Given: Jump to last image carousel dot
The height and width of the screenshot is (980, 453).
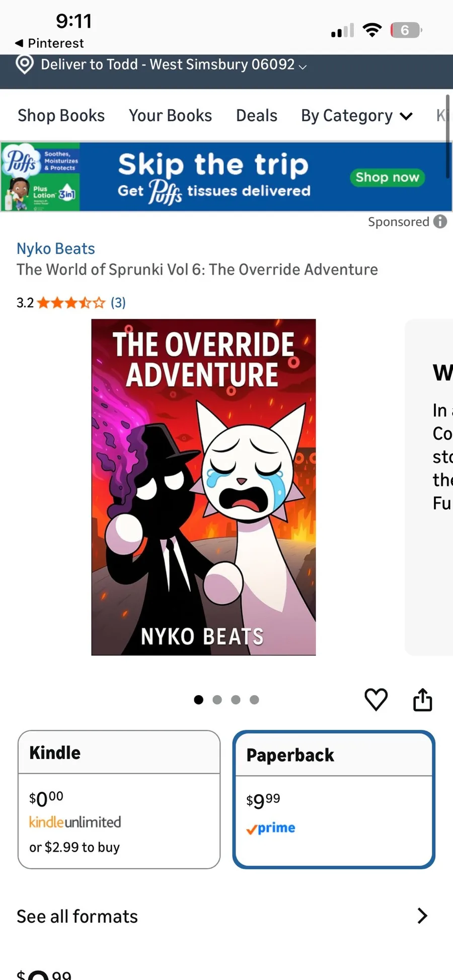Looking at the screenshot, I should click(x=254, y=700).
